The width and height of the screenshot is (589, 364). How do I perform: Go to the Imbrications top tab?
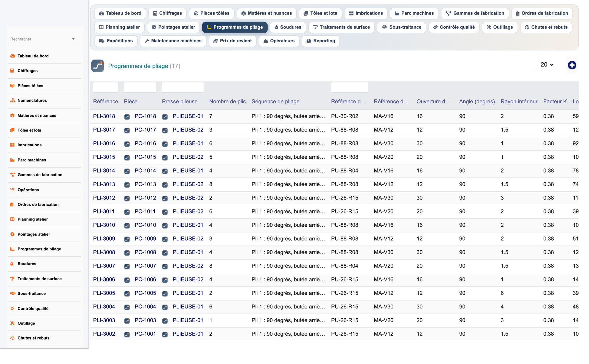click(x=366, y=13)
